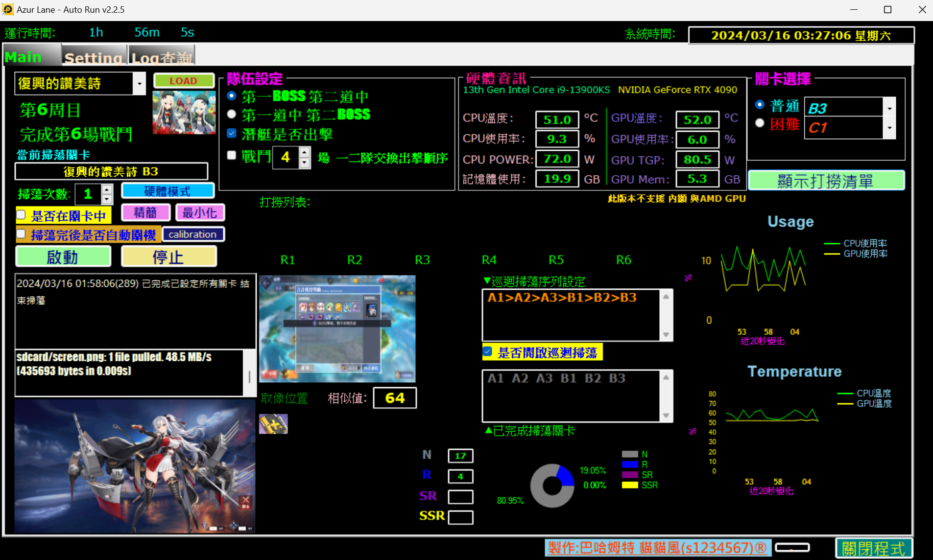This screenshot has width=933, height=560.
Task: Expand the 復興的讚美詩 event dropdown
Action: pos(140,84)
